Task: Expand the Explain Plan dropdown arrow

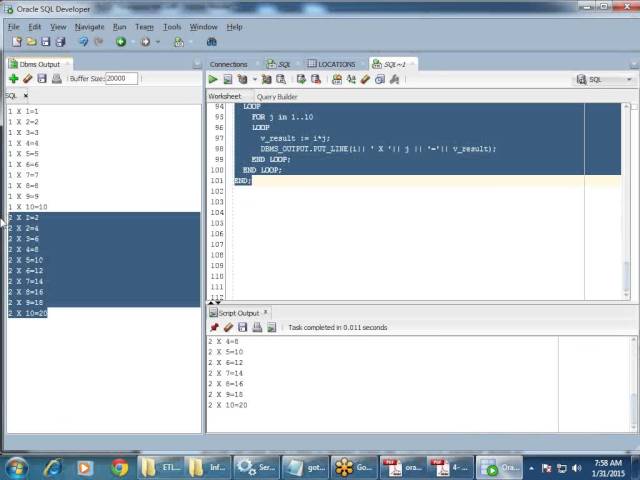Action: (255, 80)
